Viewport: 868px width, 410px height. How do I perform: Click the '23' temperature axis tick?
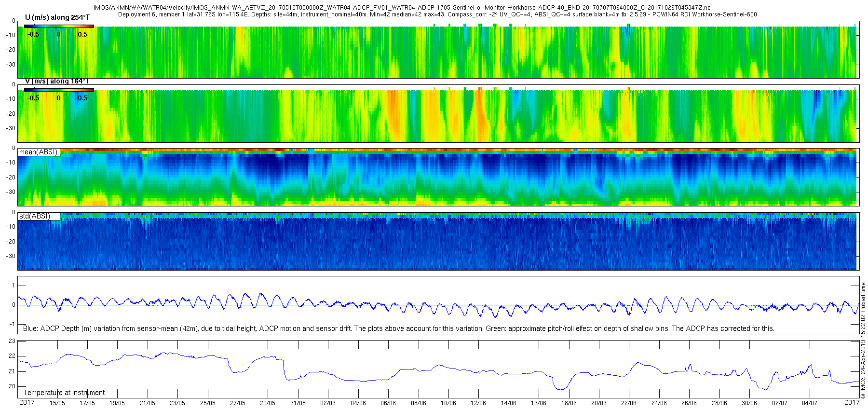click(x=12, y=341)
